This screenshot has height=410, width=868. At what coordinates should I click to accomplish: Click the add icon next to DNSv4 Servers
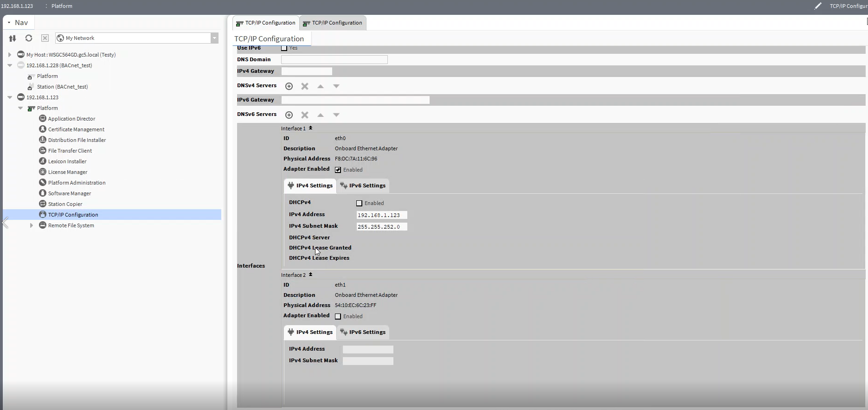coord(289,86)
